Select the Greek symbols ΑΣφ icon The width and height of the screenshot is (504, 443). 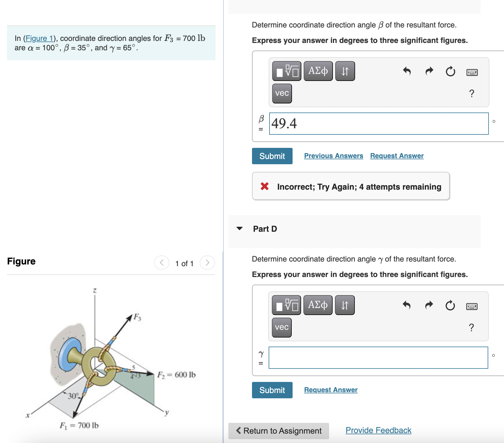tap(318, 71)
